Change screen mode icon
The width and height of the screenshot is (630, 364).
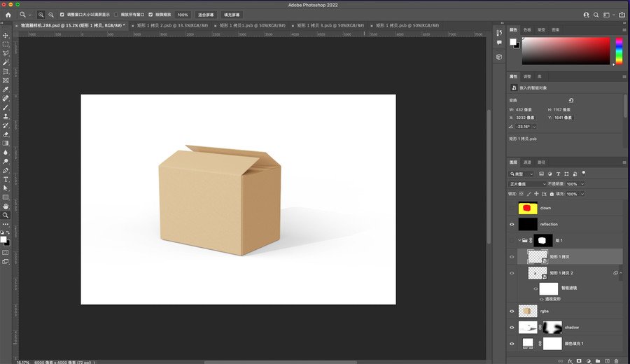point(6,262)
